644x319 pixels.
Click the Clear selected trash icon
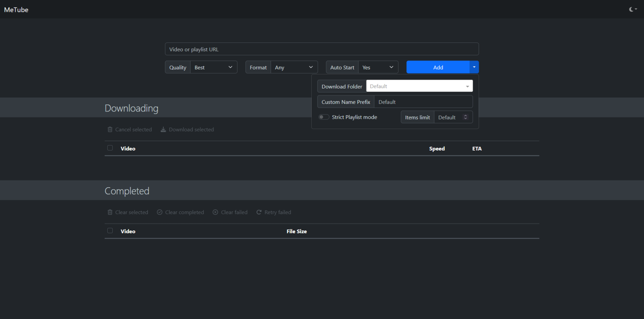(x=110, y=212)
